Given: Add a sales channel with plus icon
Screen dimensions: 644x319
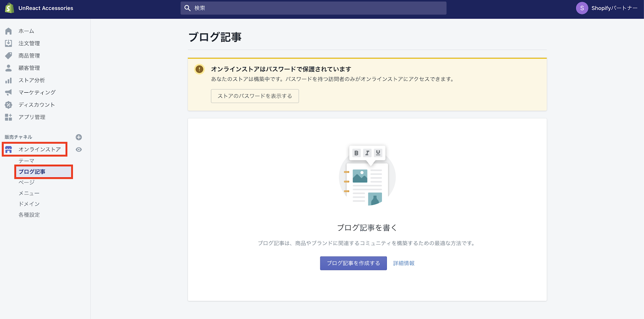Looking at the screenshot, I should pos(79,137).
